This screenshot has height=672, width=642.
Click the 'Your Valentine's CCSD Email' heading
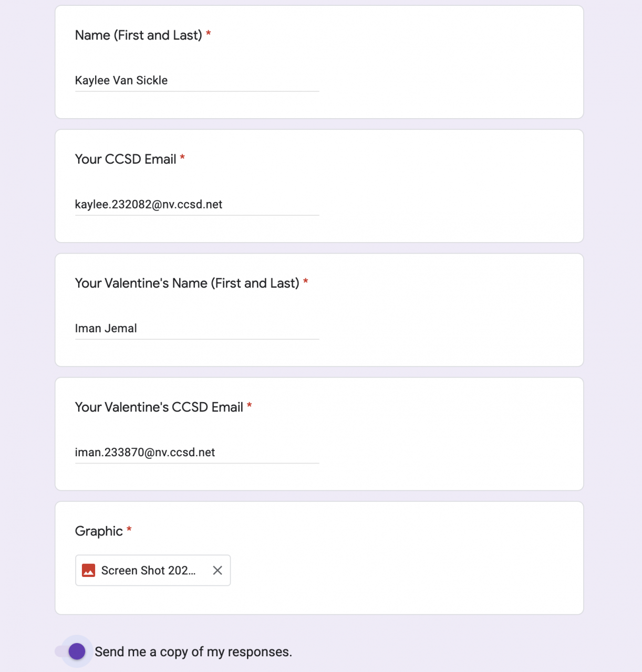pyautogui.click(x=159, y=407)
